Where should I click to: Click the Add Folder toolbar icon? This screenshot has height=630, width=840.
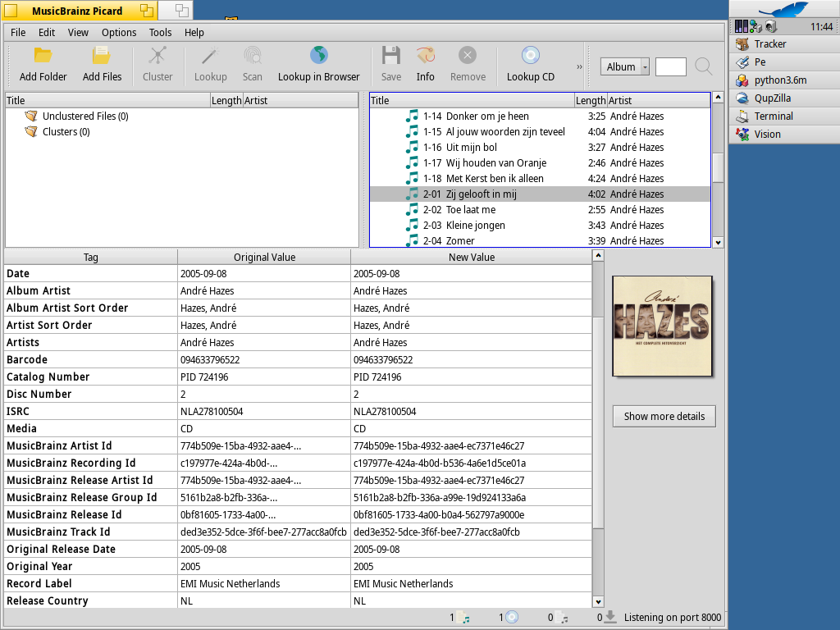43,56
